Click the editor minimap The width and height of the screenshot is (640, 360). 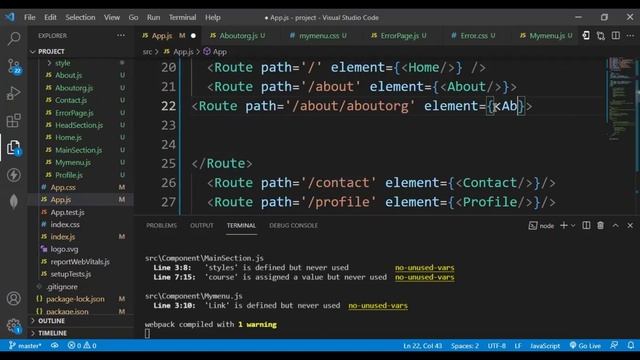[x=620, y=98]
